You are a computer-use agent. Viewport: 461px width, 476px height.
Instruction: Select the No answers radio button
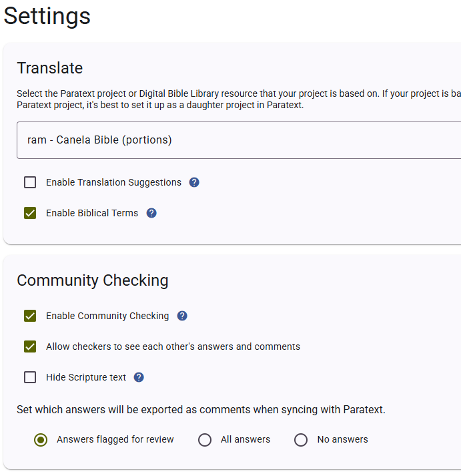[301, 439]
